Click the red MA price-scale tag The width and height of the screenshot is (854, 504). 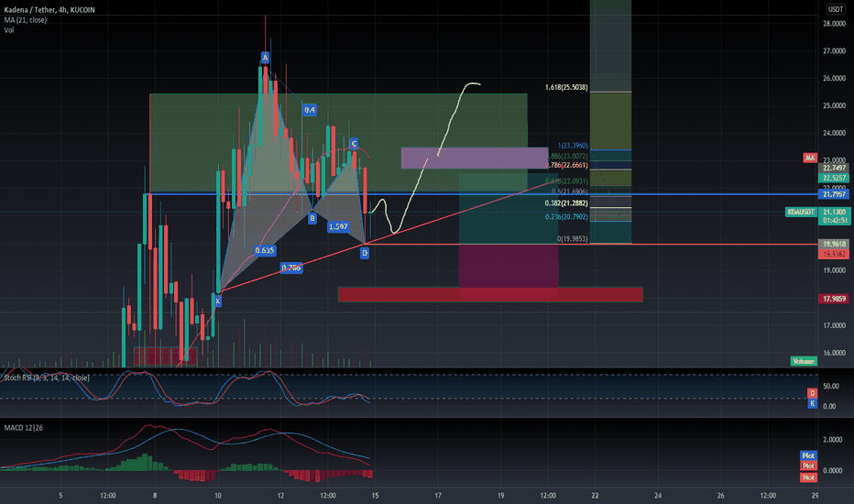point(809,158)
